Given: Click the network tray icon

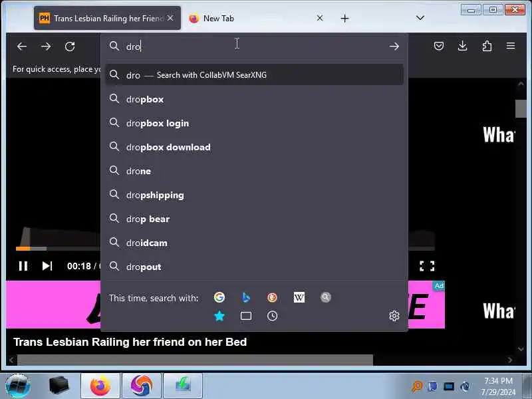Looking at the screenshot, I should pyautogui.click(x=448, y=386).
